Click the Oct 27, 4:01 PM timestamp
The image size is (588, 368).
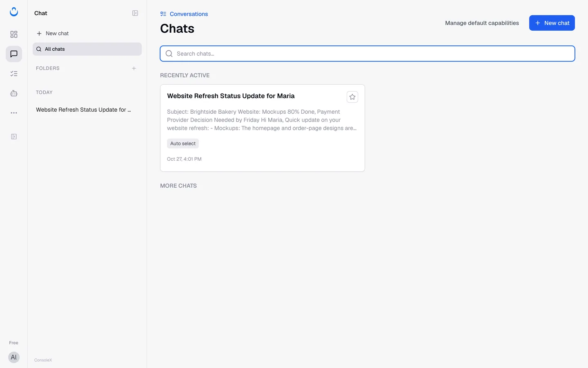pos(184,159)
